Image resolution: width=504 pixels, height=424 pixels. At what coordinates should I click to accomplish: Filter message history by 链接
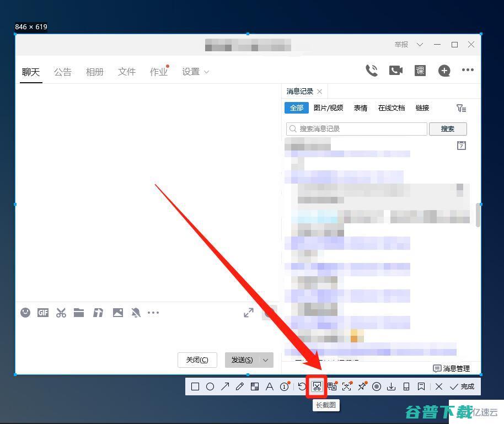422,108
